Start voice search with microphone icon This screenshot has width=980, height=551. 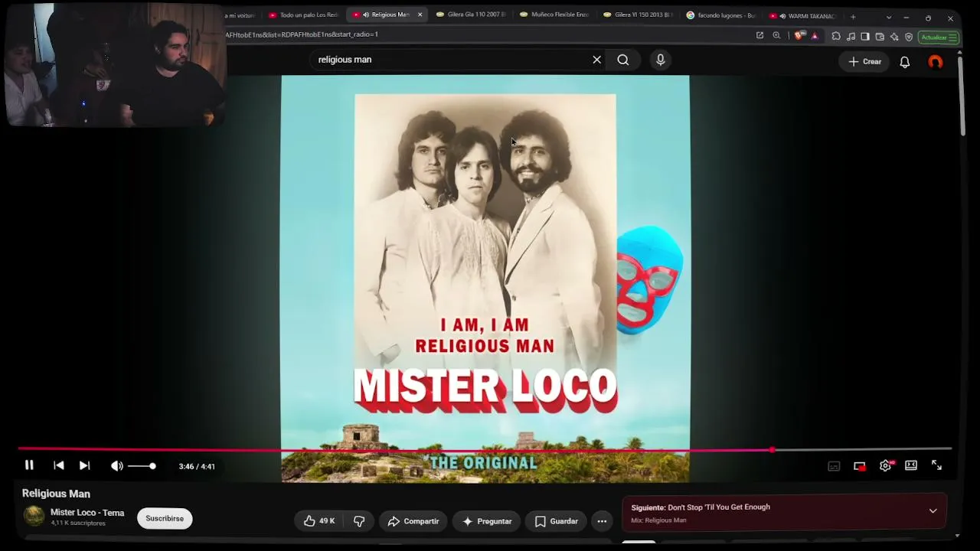click(x=661, y=60)
